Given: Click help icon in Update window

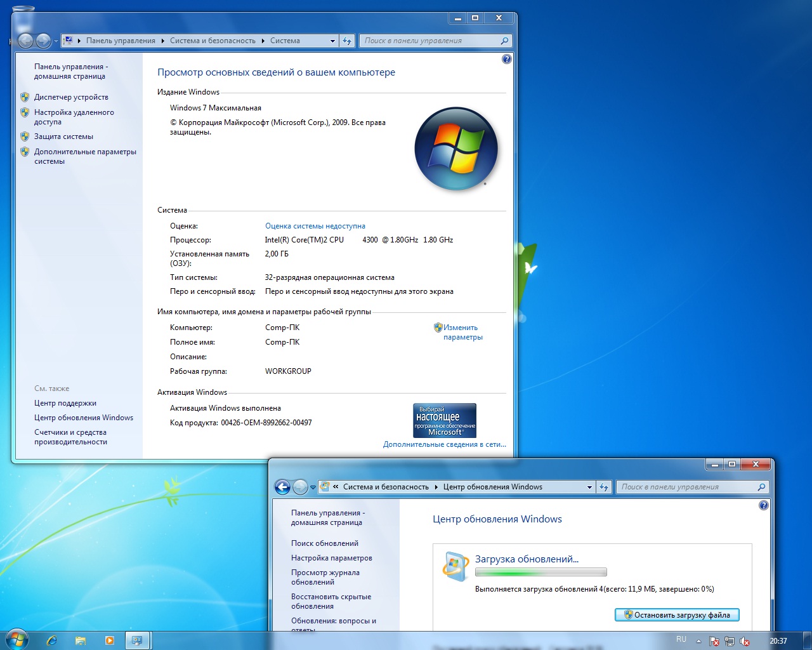Looking at the screenshot, I should pyautogui.click(x=763, y=505).
